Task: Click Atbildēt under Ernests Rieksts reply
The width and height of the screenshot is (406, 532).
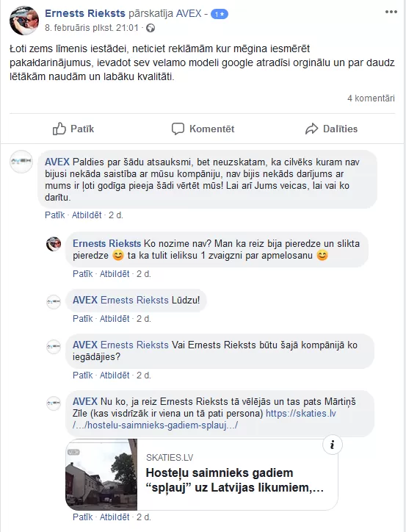Action: (115, 273)
